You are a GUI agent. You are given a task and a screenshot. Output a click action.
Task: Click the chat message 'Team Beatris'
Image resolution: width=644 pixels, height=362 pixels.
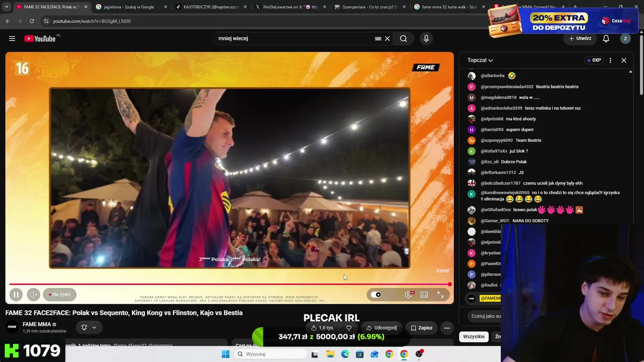click(x=528, y=141)
